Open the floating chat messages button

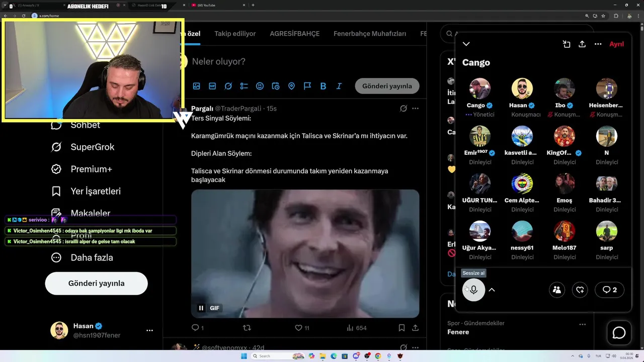(x=619, y=333)
